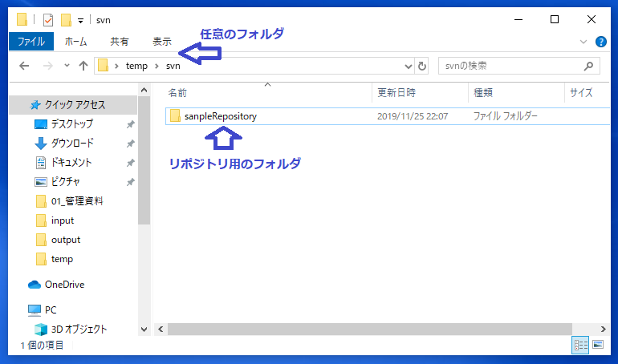Click the pin icon next to デスクトップ

click(130, 124)
